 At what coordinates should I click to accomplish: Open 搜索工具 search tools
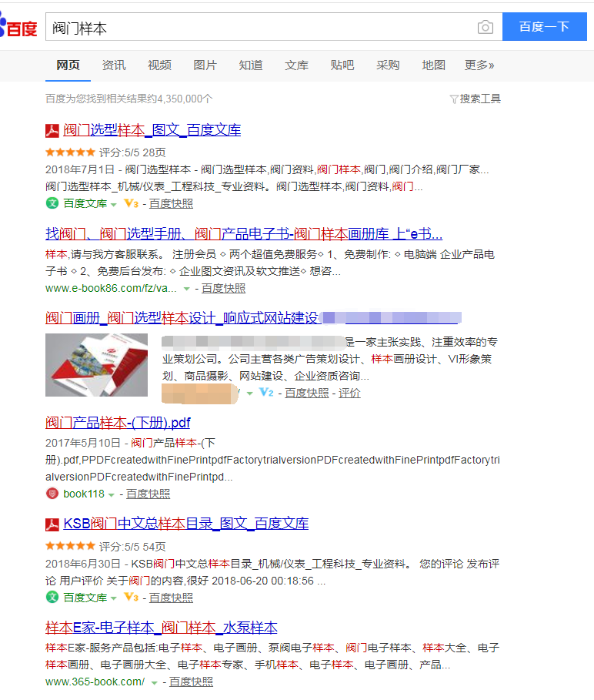480,99
